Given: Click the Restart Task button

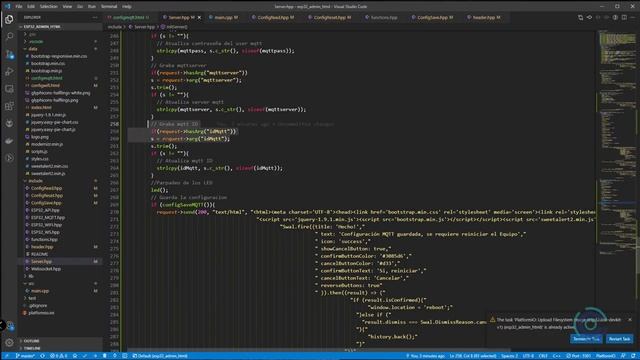Looking at the screenshot, I should 619,339.
